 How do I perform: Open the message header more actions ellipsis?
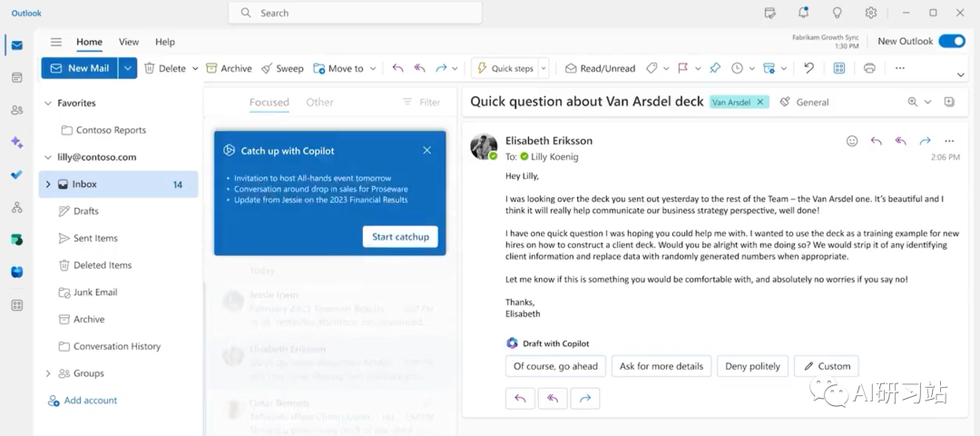coord(949,141)
